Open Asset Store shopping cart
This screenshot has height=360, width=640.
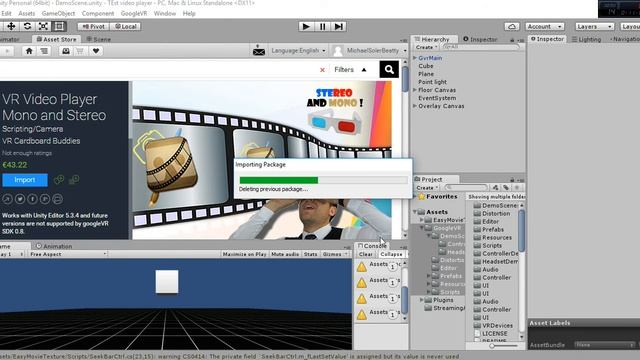pyautogui.click(x=80, y=51)
